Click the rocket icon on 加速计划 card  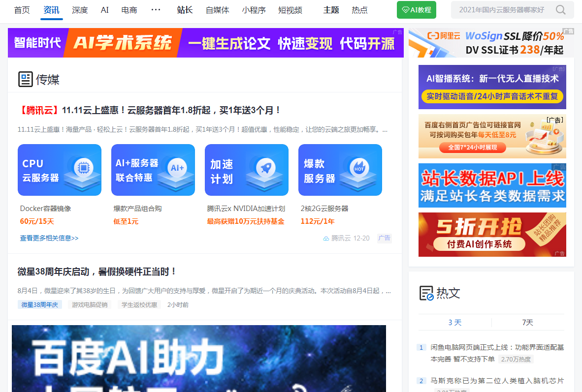[x=266, y=168]
